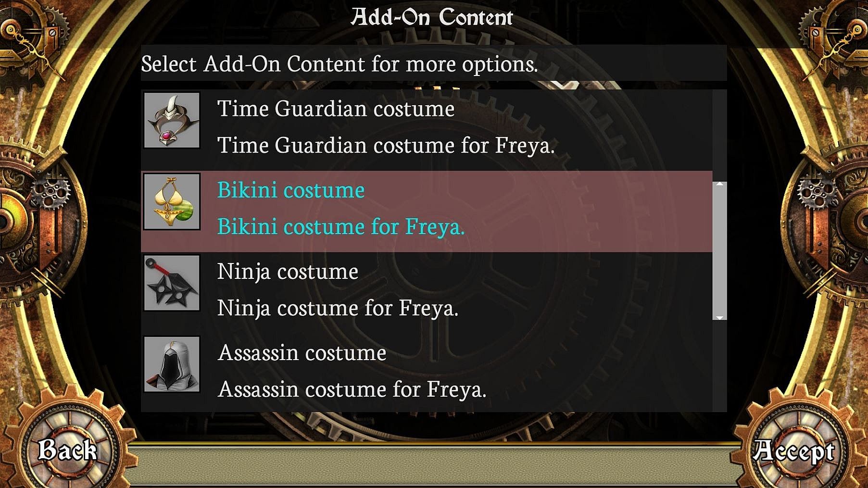Image resolution: width=868 pixels, height=488 pixels.
Task: Click "Ninja costume for Freya" description
Action: [x=338, y=308]
